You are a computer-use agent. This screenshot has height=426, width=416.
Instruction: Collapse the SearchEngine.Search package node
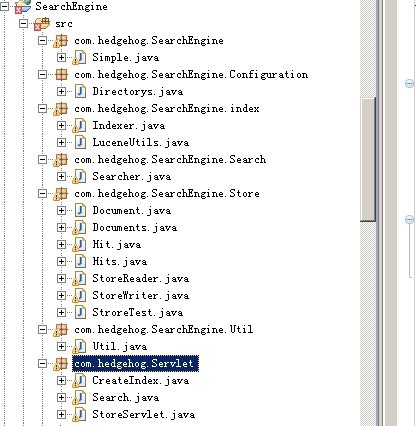42,160
